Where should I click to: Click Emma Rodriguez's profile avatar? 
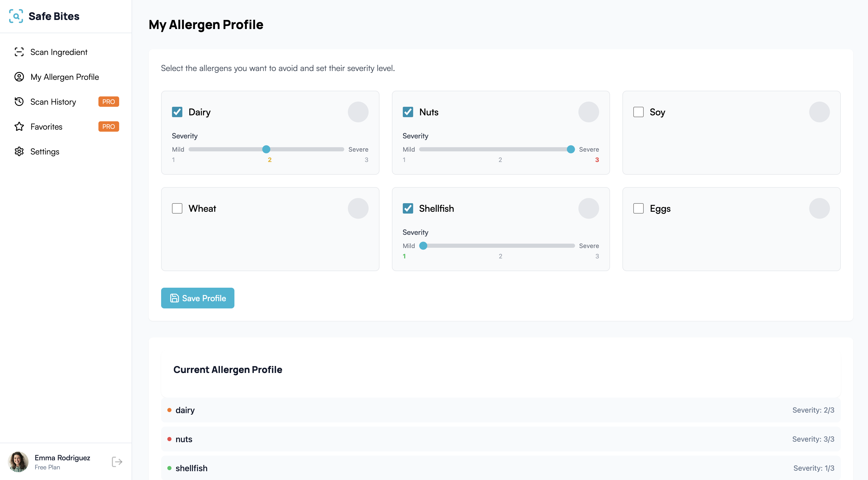pos(18,462)
